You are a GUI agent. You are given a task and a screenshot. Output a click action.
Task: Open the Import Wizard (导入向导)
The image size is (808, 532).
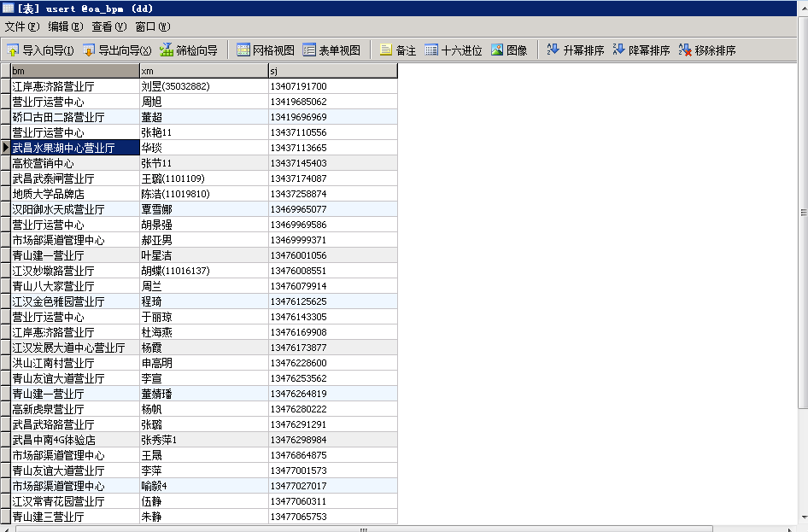[40, 50]
